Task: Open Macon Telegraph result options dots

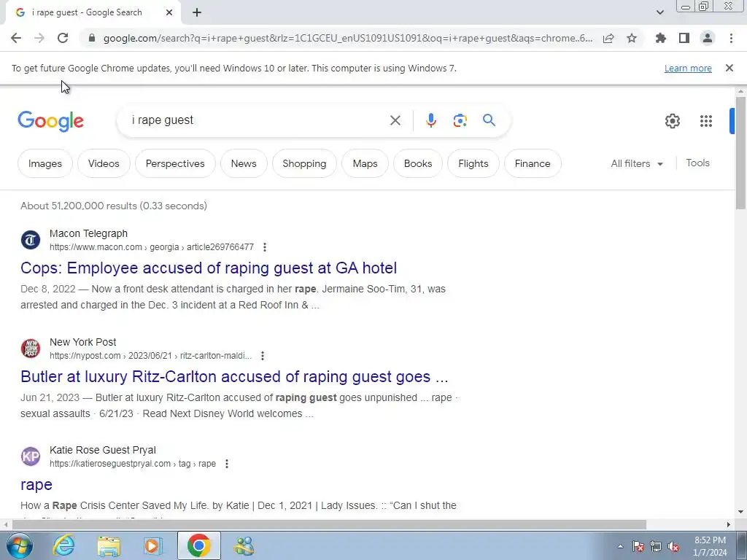Action: click(x=265, y=247)
